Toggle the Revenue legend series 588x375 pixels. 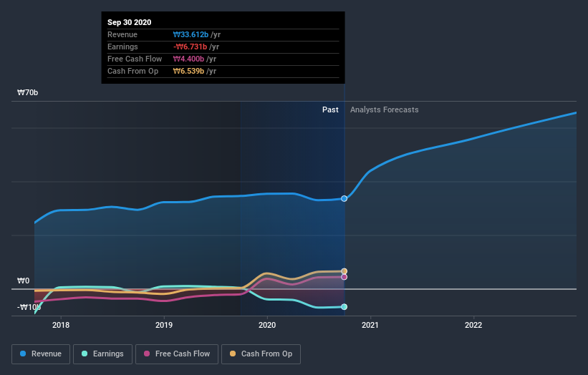tap(41, 354)
